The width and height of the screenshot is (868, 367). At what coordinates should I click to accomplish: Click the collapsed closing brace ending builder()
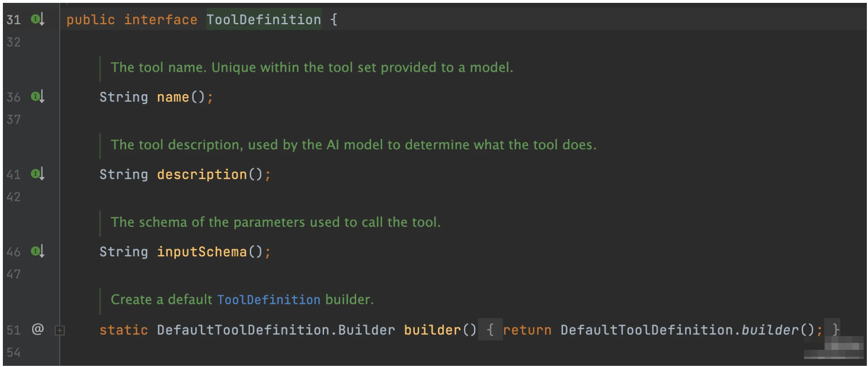(x=836, y=330)
